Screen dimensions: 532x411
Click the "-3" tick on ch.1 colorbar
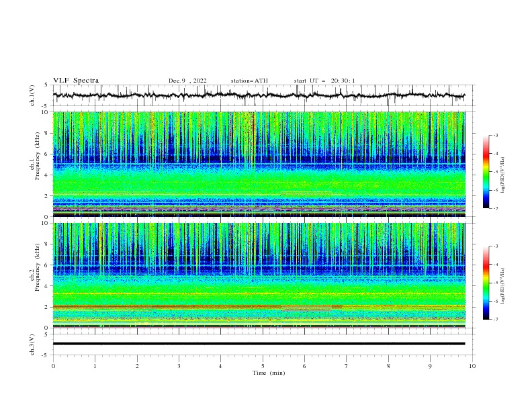pos(495,135)
